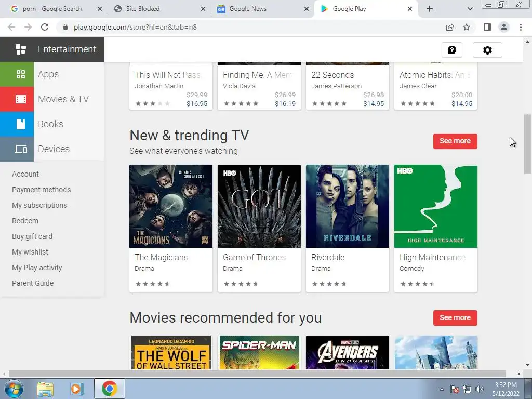
Task: Open My subscriptions
Action: point(39,205)
